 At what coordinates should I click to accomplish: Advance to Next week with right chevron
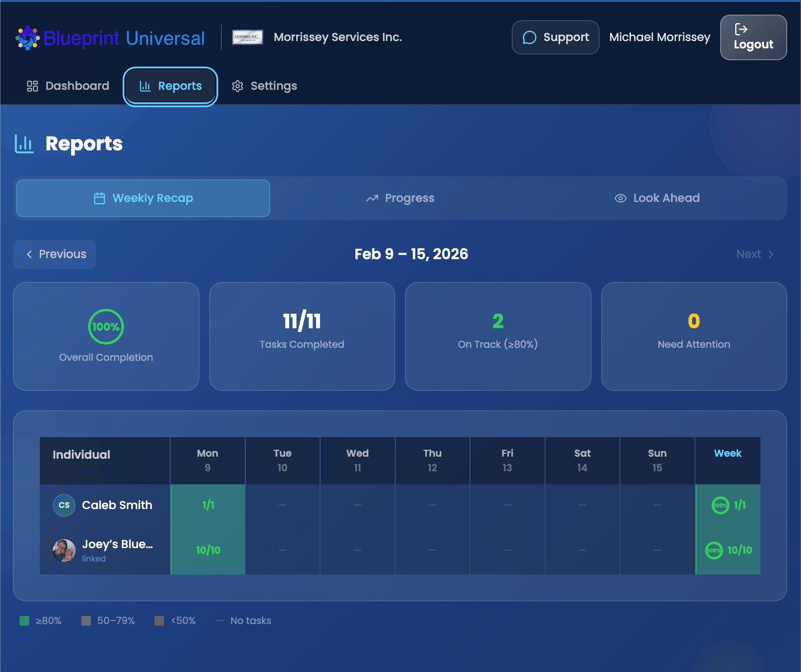coord(771,254)
